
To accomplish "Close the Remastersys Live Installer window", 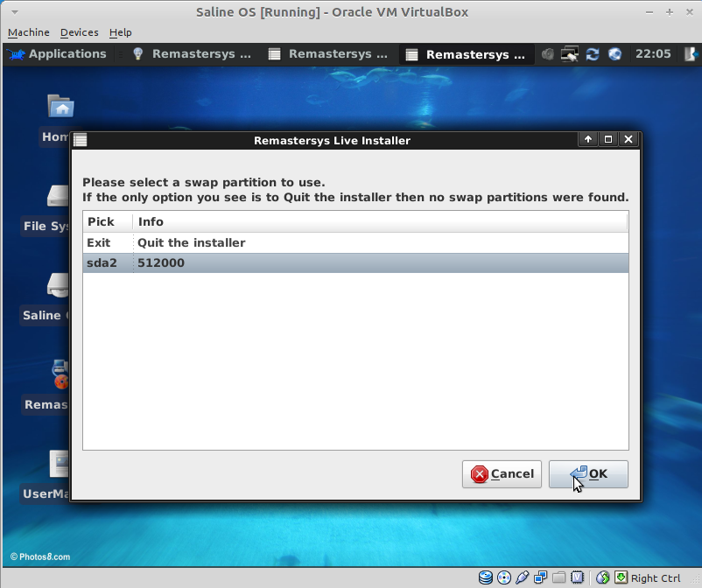I will [628, 139].
